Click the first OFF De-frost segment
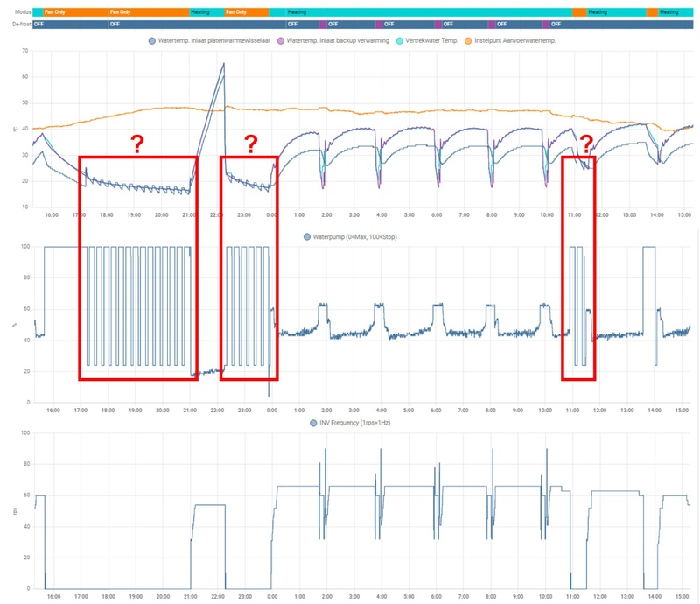The width and height of the screenshot is (700, 604). coord(71,25)
